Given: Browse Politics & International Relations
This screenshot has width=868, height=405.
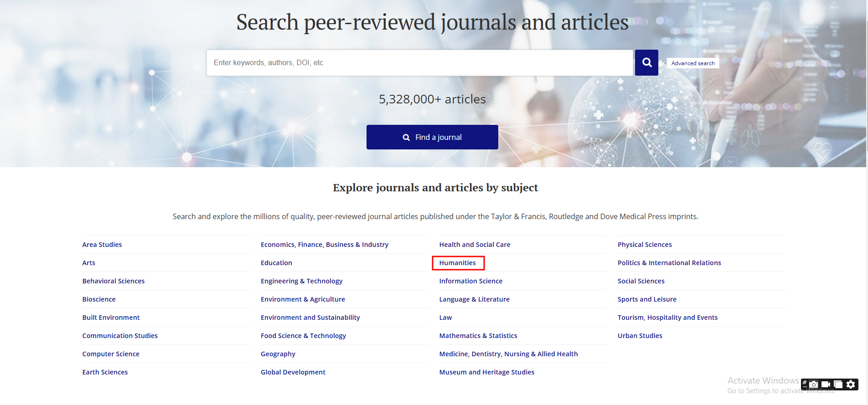Looking at the screenshot, I should pos(669,263).
